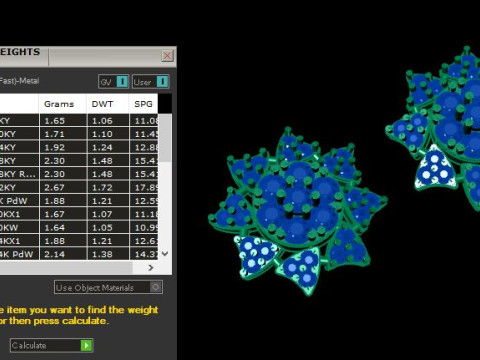
Task: Select the 1.38 DWT cell
Action: (x=108, y=254)
